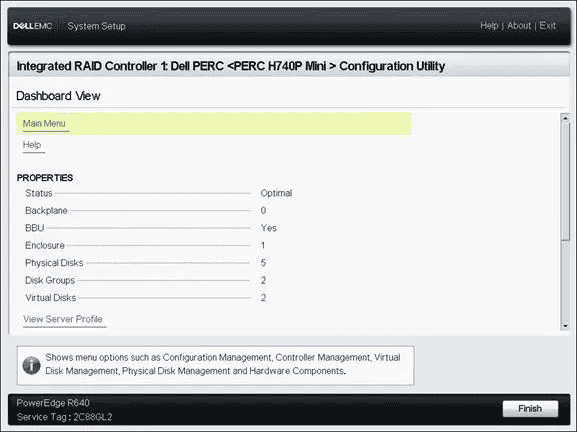This screenshot has width=577, height=432.
Task: Select the Virtual Disks property row
Action: click(145, 298)
